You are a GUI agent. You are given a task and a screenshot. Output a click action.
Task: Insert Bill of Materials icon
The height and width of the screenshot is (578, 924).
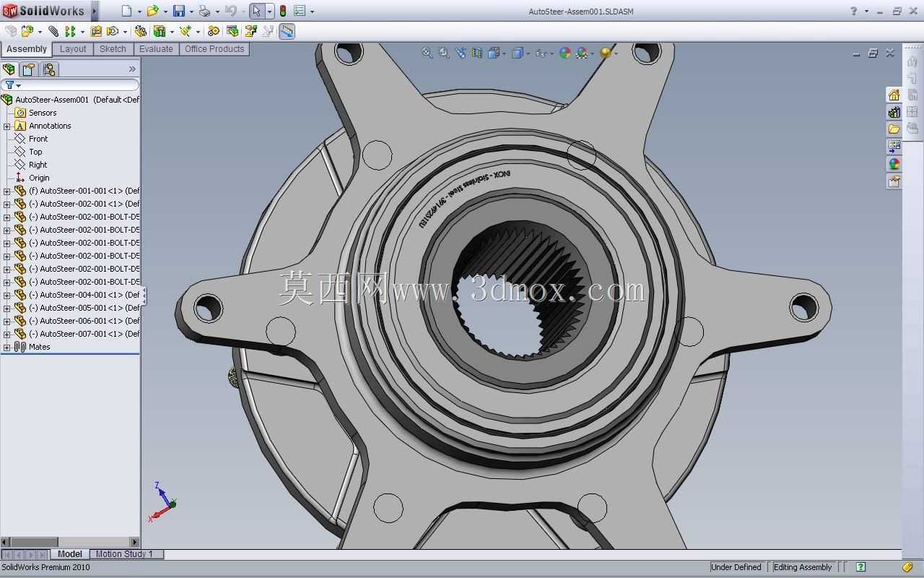click(x=232, y=31)
